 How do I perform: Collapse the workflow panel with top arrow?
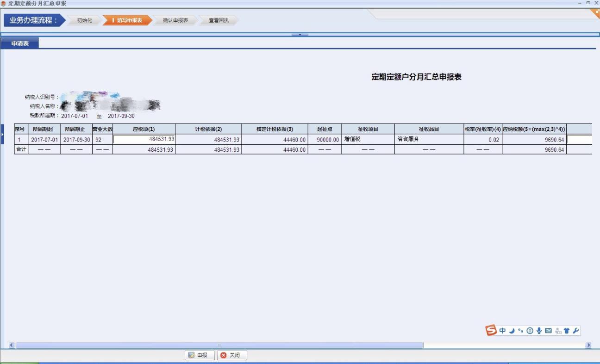(x=300, y=35)
